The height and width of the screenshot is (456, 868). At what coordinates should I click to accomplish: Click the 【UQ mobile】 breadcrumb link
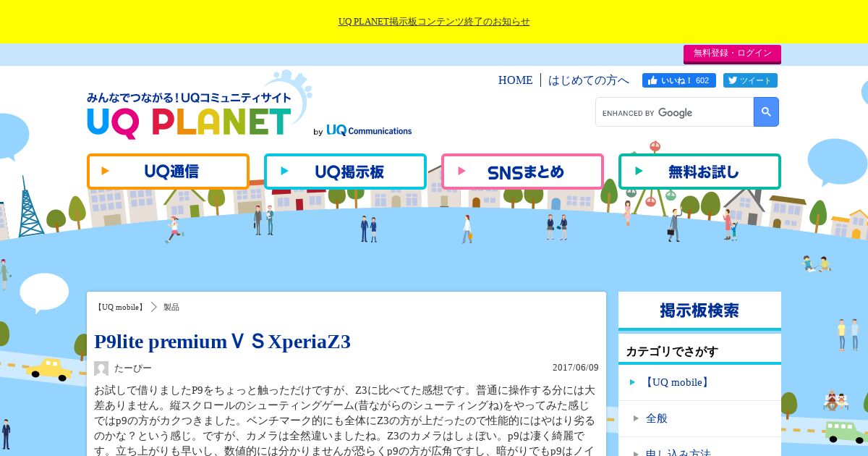[119, 307]
